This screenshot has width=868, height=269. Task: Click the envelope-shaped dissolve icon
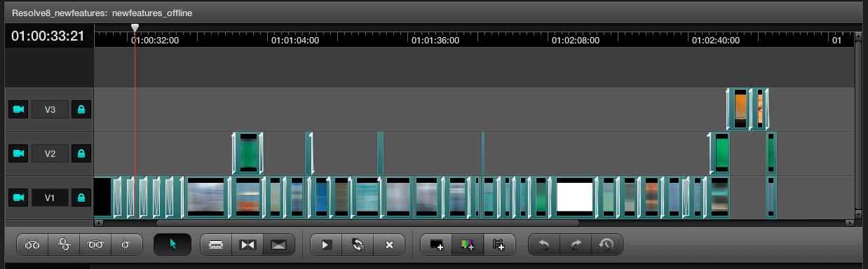click(x=278, y=244)
